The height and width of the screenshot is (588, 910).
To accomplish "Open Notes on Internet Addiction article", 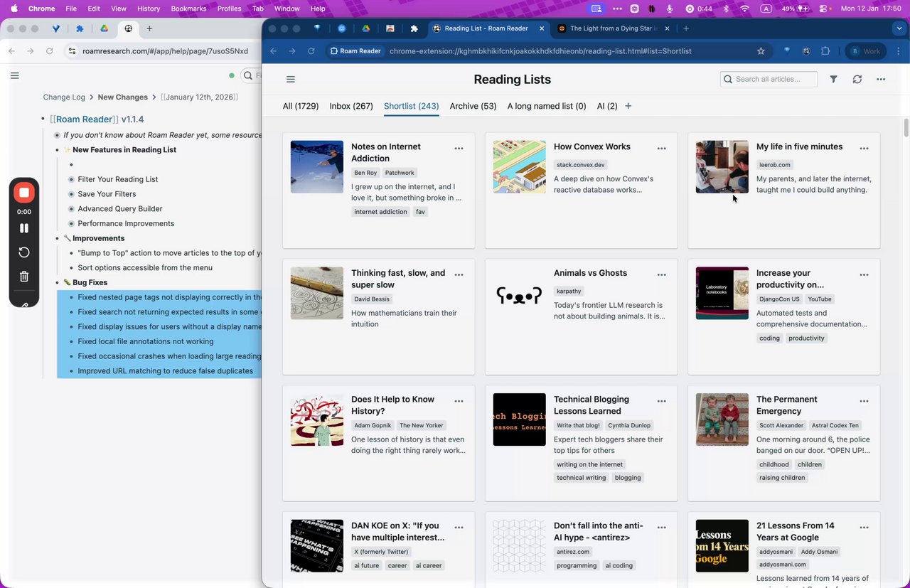I will 386,152.
